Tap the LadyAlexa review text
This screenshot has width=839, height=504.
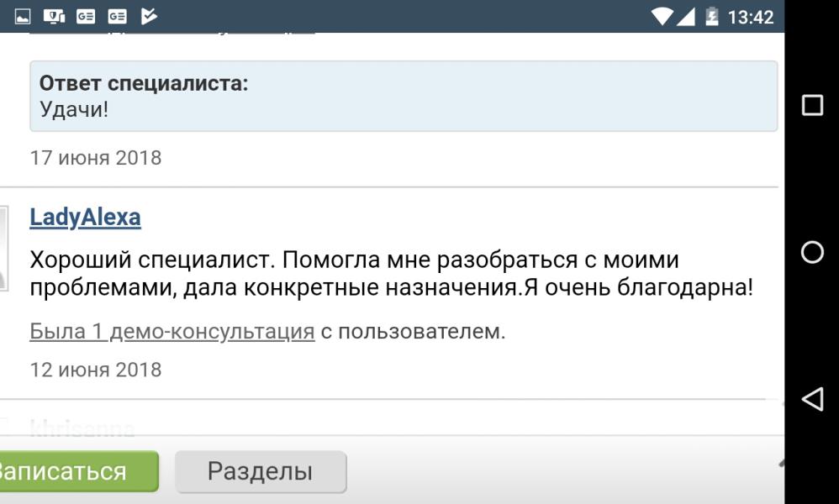click(x=391, y=274)
